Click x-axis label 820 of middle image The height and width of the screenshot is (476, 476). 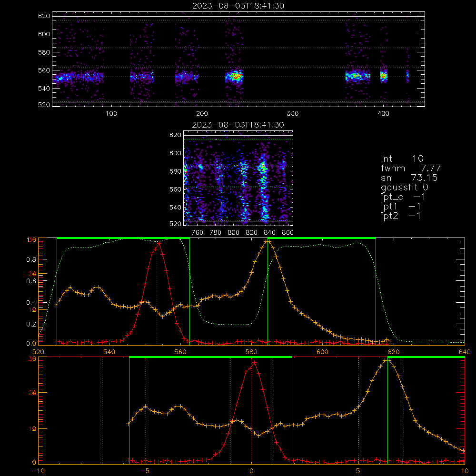point(252,233)
